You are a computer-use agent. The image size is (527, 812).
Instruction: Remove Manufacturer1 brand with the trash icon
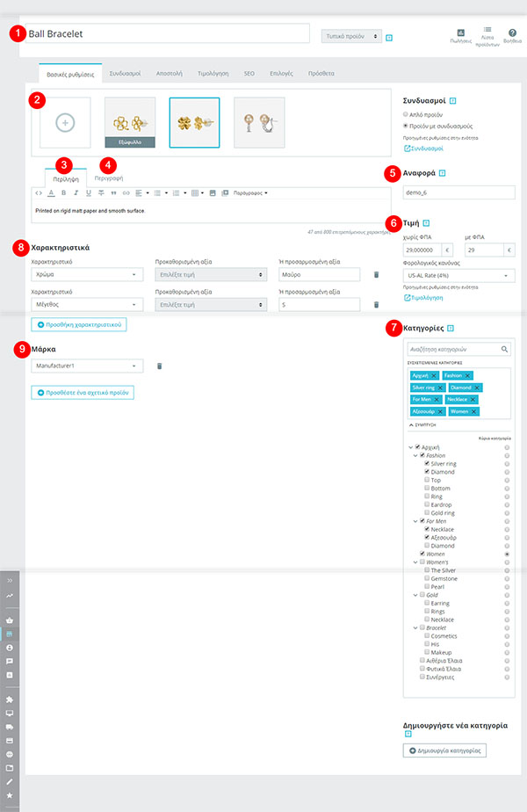160,366
